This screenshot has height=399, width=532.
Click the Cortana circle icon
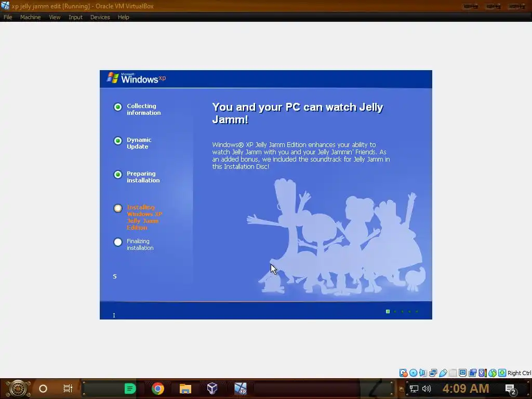coord(43,389)
